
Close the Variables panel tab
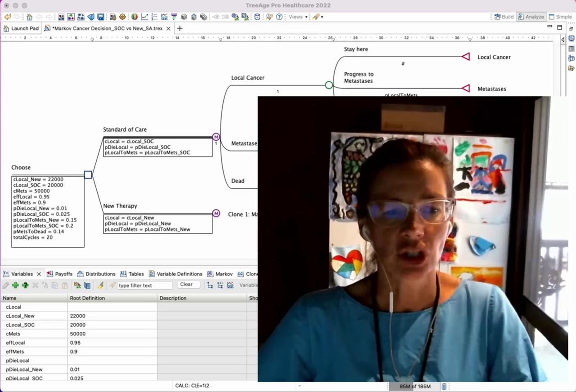39,274
